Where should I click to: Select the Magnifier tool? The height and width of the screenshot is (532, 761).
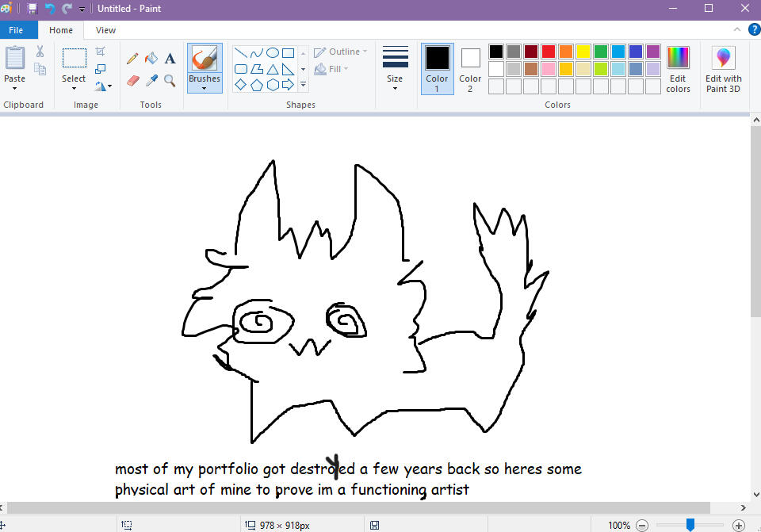tap(170, 80)
